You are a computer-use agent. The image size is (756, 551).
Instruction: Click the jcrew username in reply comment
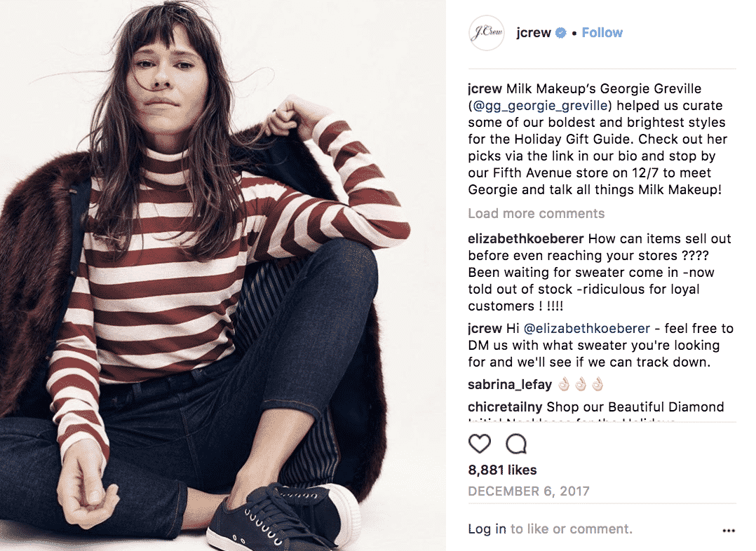click(485, 328)
